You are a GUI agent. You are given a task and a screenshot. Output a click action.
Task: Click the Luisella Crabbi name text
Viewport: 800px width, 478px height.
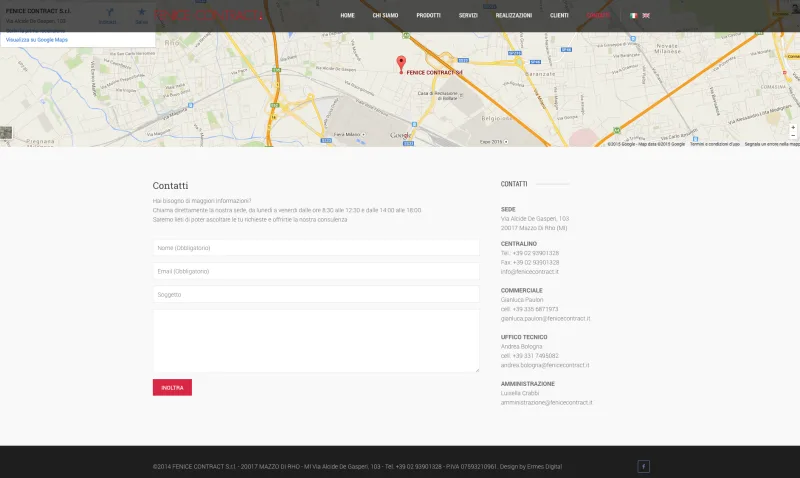point(520,393)
